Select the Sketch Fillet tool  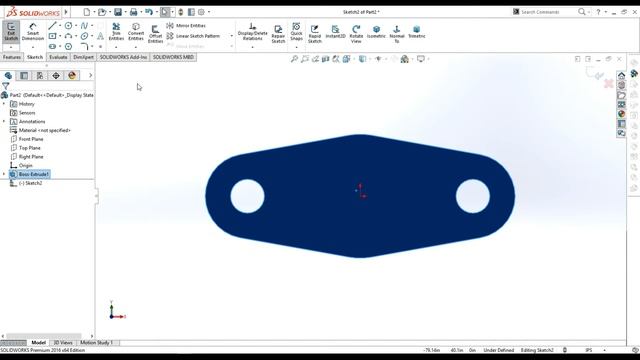[x=84, y=47]
